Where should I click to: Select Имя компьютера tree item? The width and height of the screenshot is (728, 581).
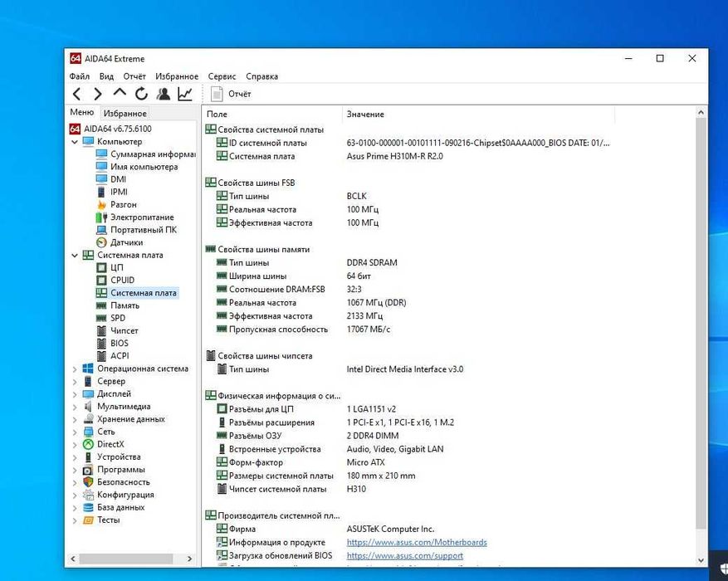[137, 167]
